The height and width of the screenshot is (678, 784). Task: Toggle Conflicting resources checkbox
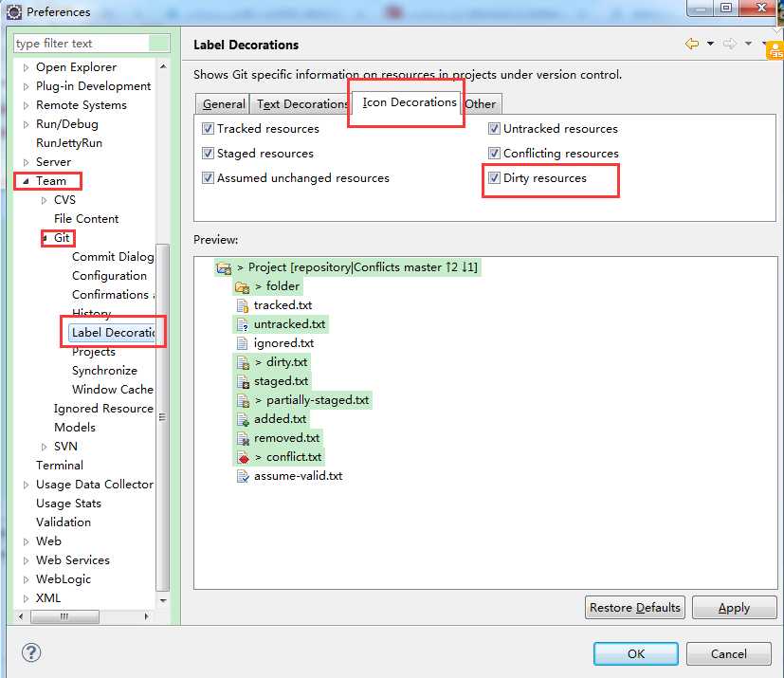(494, 153)
